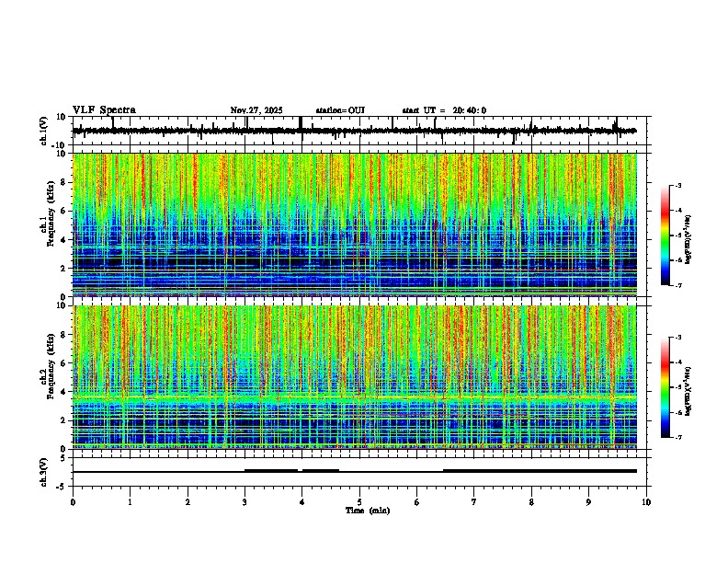The width and height of the screenshot is (728, 563).
Task: Click the "2" kHz tick on ch.2 spectrogram
Action: [x=64, y=420]
